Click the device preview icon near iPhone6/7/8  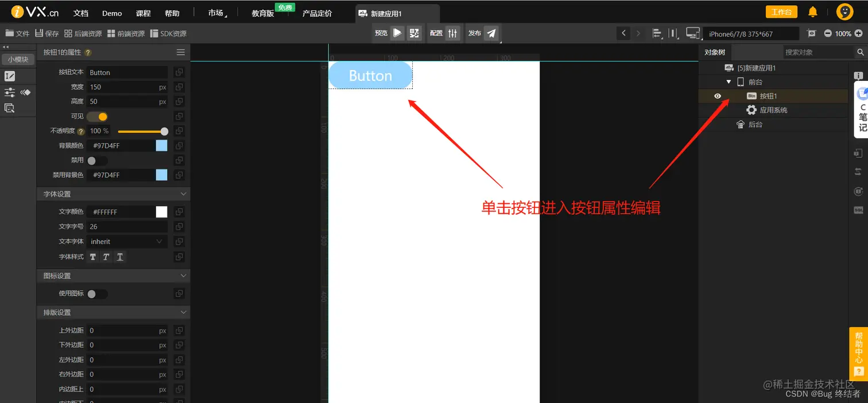coord(692,33)
